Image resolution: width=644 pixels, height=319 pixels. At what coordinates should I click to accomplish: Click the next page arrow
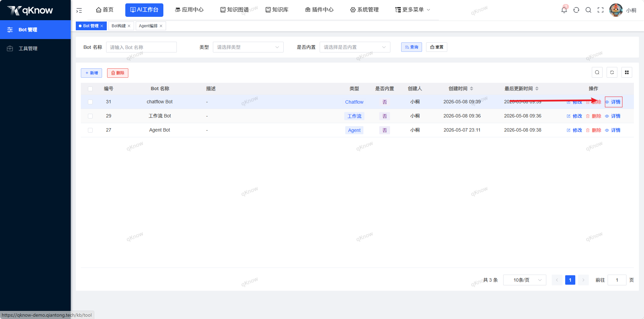pos(583,280)
